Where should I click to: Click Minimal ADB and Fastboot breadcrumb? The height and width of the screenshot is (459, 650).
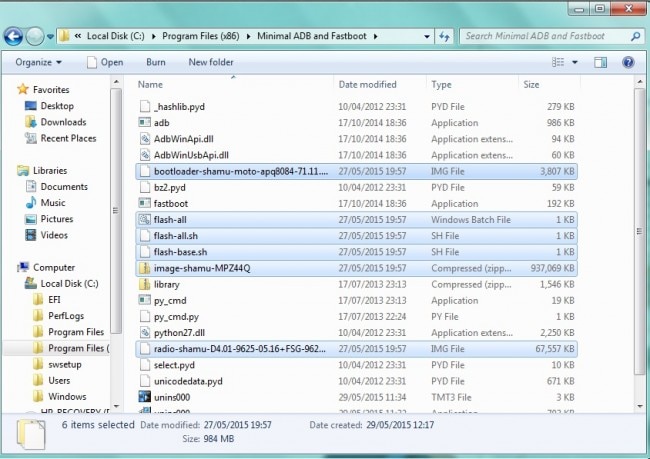point(312,36)
